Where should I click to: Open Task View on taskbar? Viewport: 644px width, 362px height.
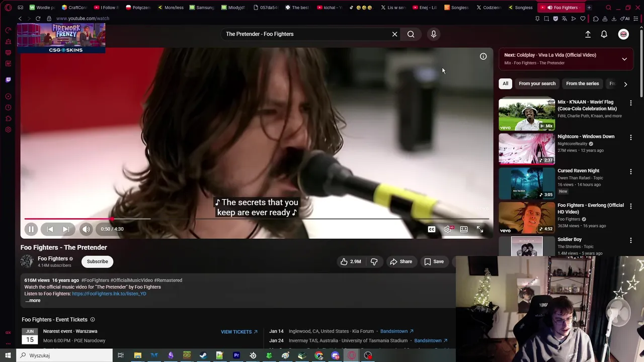coord(121,355)
